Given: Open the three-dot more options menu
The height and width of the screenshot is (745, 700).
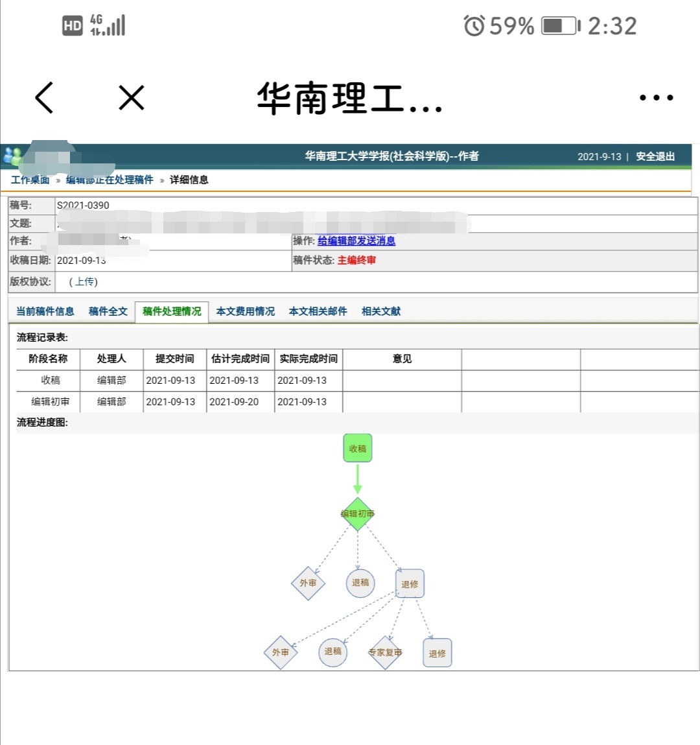Looking at the screenshot, I should tap(656, 98).
